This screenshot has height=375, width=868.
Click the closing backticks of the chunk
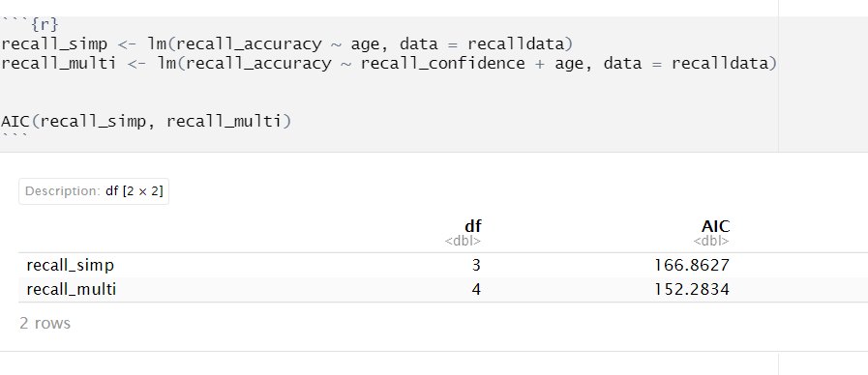[15, 136]
